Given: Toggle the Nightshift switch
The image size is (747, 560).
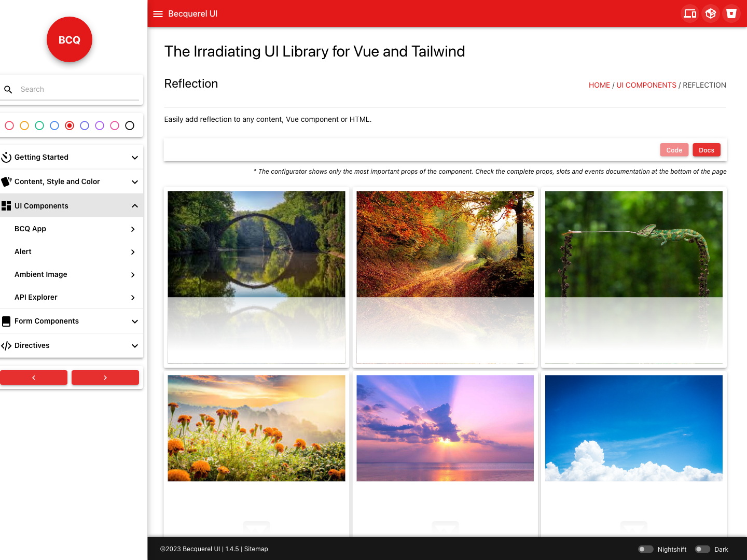Looking at the screenshot, I should [x=645, y=549].
